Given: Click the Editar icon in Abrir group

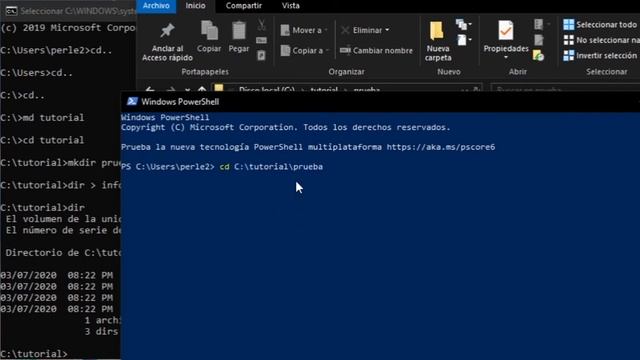Looking at the screenshot, I should [x=539, y=40].
